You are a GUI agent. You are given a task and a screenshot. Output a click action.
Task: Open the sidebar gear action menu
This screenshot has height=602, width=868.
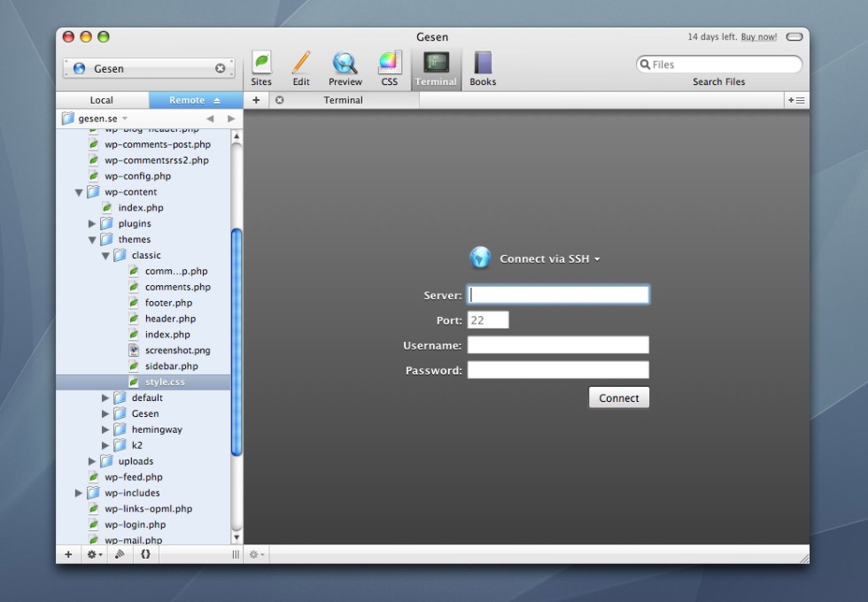click(x=93, y=554)
